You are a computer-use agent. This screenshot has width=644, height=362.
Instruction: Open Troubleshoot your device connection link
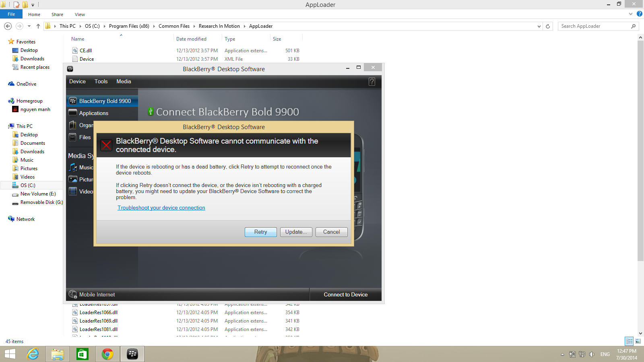pyautogui.click(x=161, y=208)
